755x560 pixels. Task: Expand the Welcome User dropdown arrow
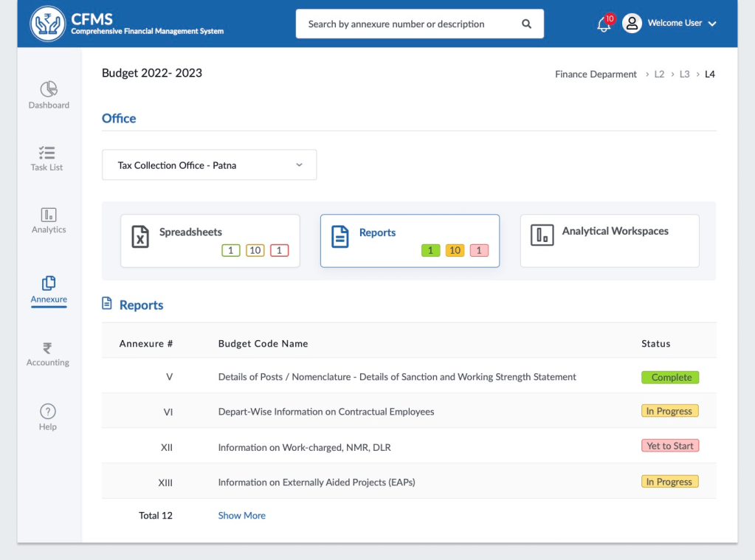712,24
